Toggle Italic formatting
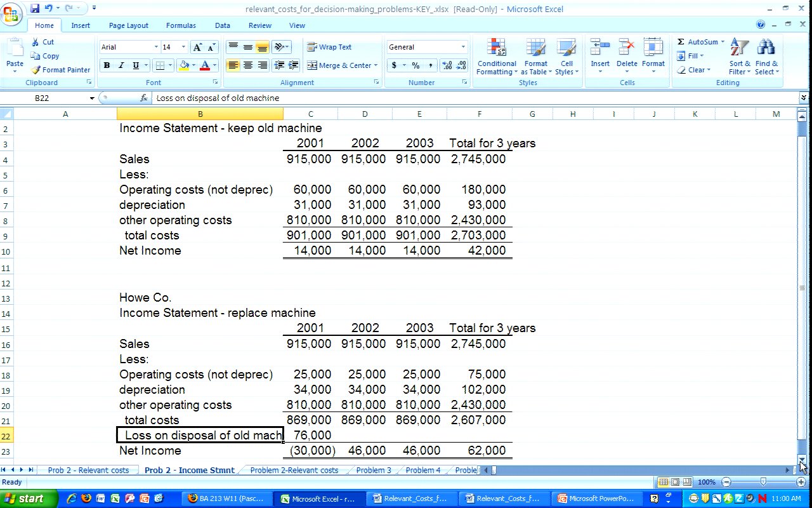 tap(121, 65)
